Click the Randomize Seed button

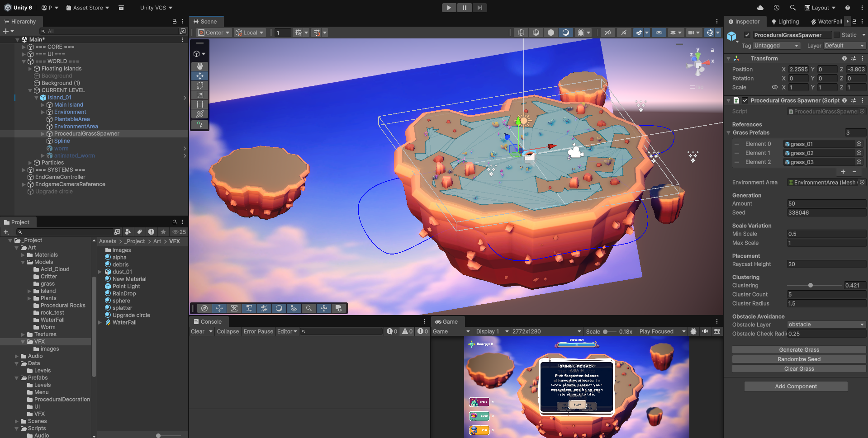pos(799,359)
